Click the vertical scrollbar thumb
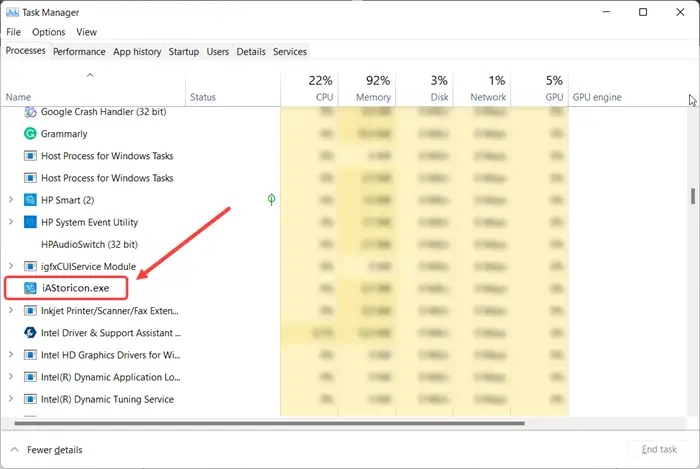This screenshot has height=469, width=700. (693, 196)
